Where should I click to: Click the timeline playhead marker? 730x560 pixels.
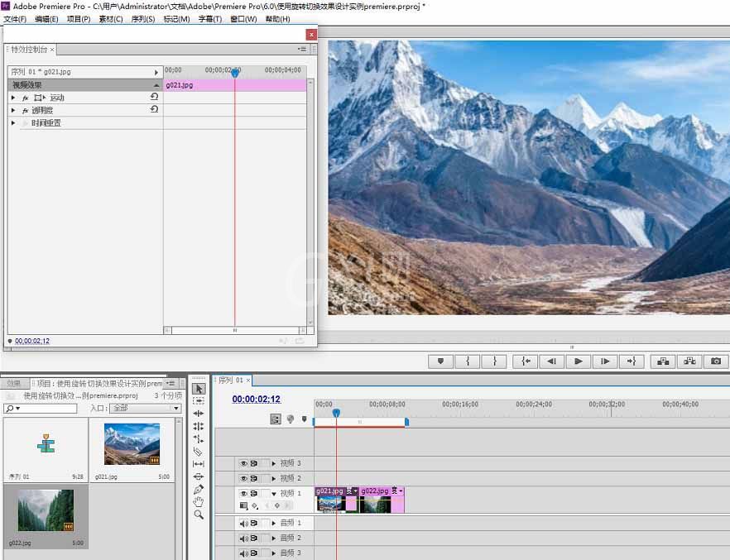336,412
